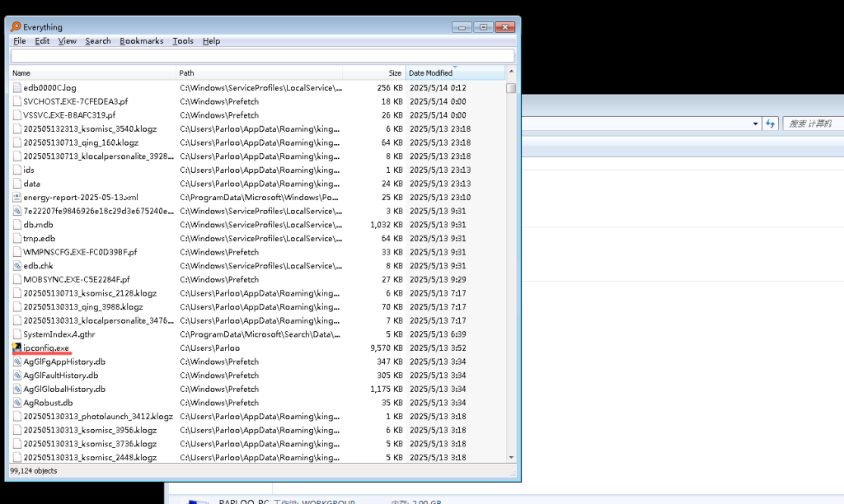
Task: Click scrollbar down arrow in results list
Action: tap(511, 457)
